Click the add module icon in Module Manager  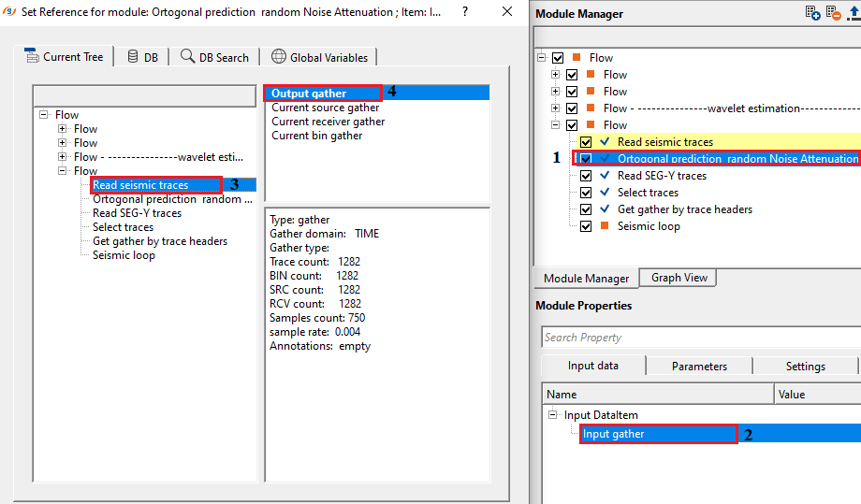pos(812,13)
